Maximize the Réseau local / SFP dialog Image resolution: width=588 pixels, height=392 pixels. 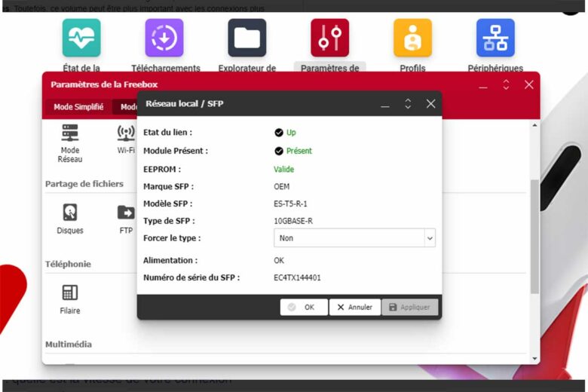click(x=408, y=104)
